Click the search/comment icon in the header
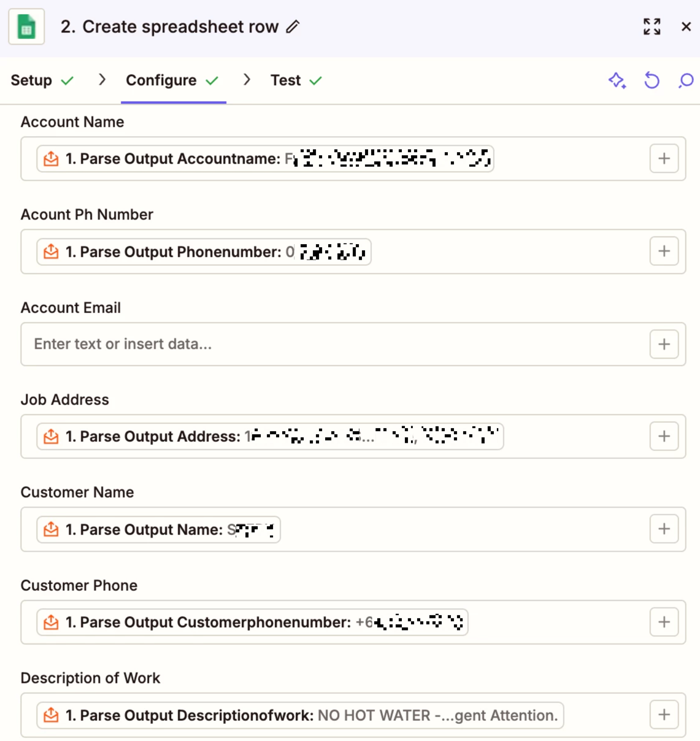Image resolution: width=700 pixels, height=741 pixels. coord(686,80)
